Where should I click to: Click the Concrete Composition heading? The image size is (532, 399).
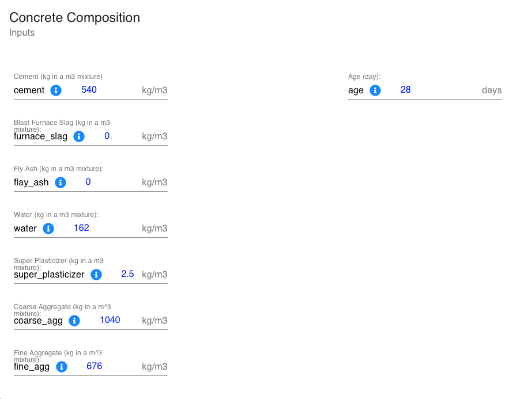click(x=75, y=18)
